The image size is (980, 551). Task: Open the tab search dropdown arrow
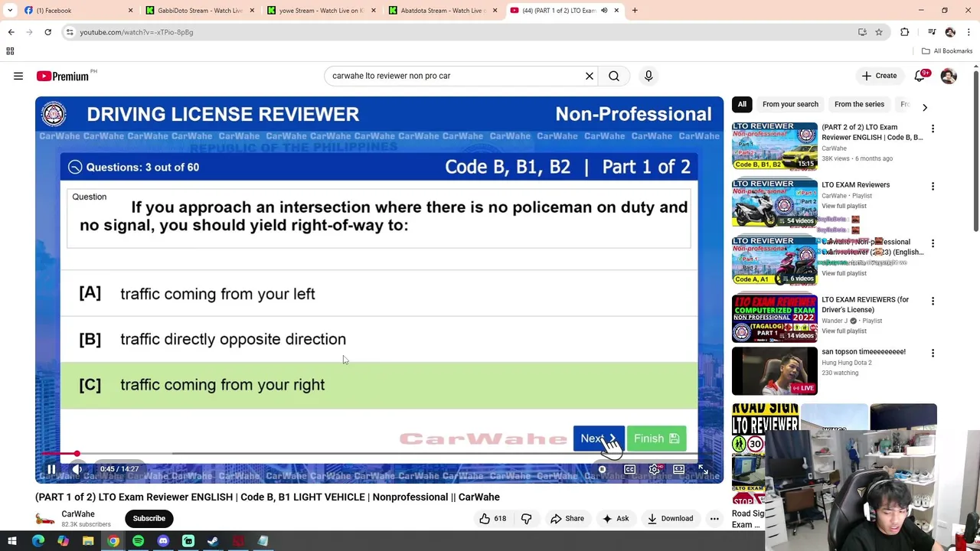pos(10,11)
